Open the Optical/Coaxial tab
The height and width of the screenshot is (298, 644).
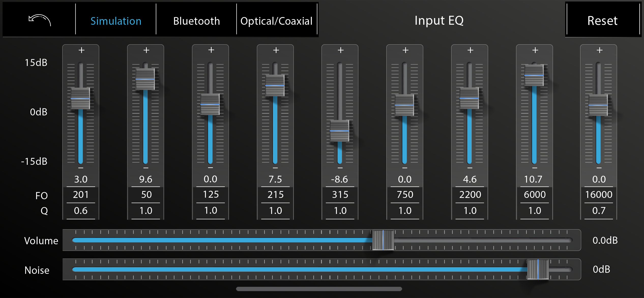click(x=276, y=21)
